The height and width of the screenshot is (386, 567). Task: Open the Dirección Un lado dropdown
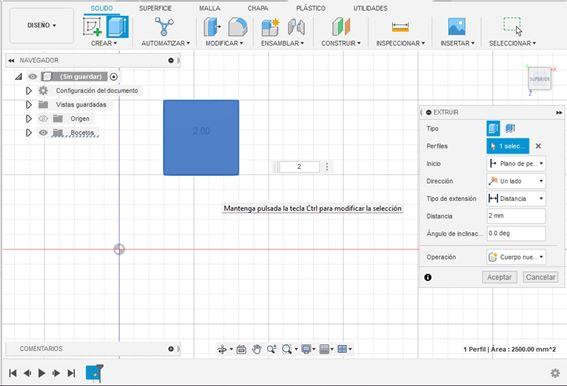[x=516, y=181]
